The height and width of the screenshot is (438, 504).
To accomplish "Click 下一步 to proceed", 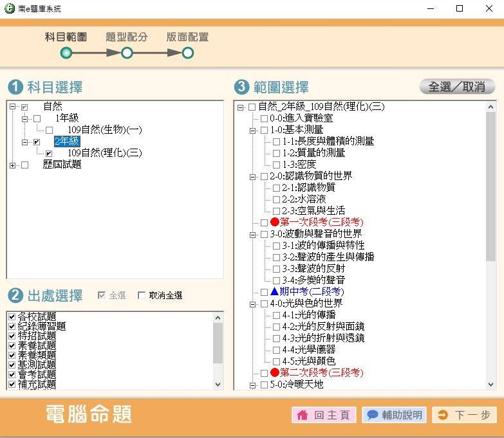I will click(465, 415).
